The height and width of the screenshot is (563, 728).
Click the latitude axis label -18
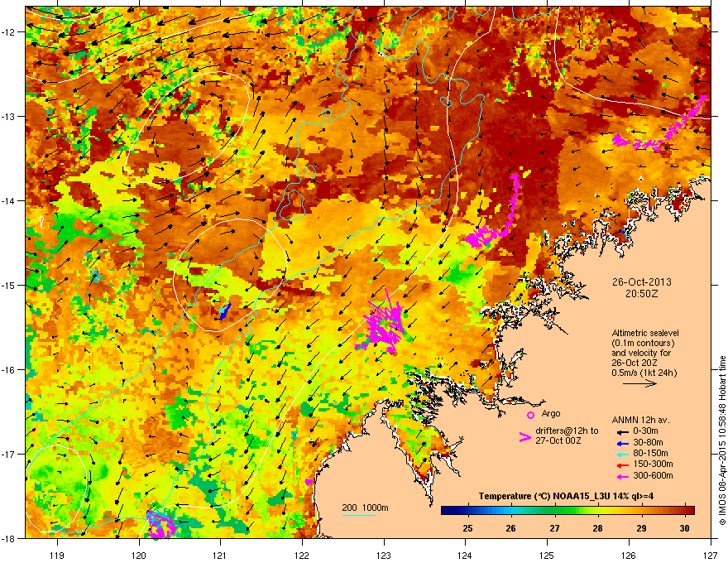coord(8,538)
